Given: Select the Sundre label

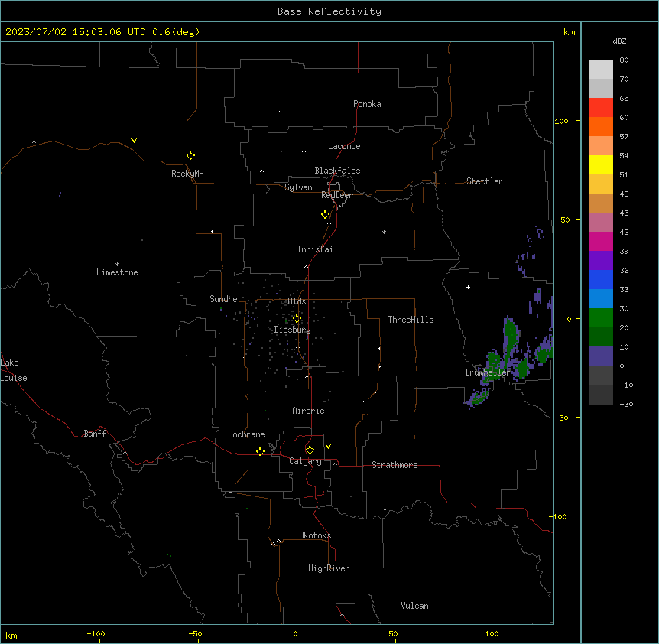Looking at the screenshot, I should [223, 299].
